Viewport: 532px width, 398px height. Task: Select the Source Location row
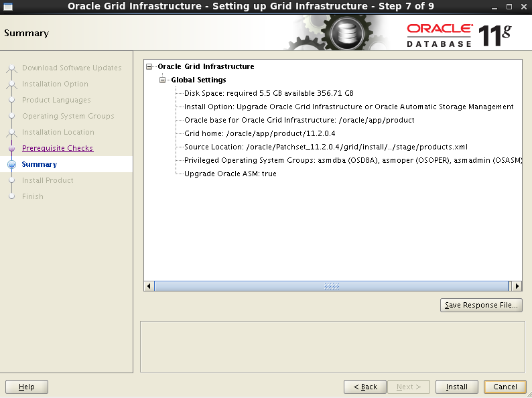326,147
